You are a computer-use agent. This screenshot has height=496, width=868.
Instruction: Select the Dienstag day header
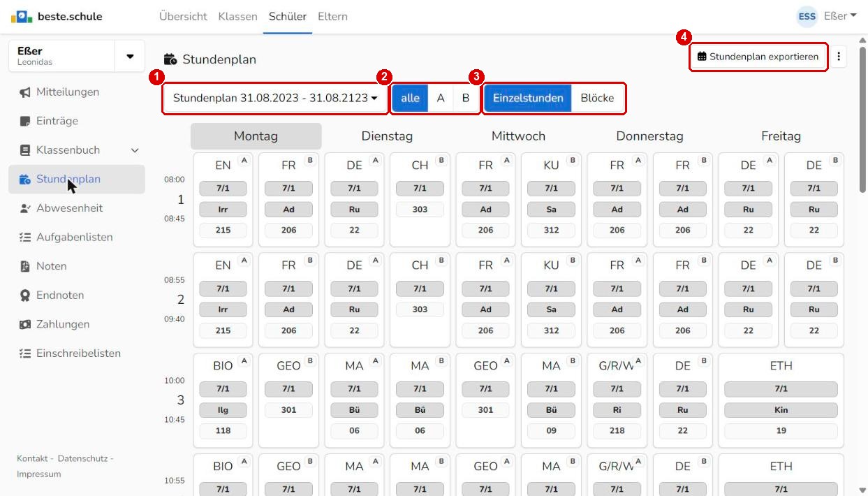coord(387,136)
